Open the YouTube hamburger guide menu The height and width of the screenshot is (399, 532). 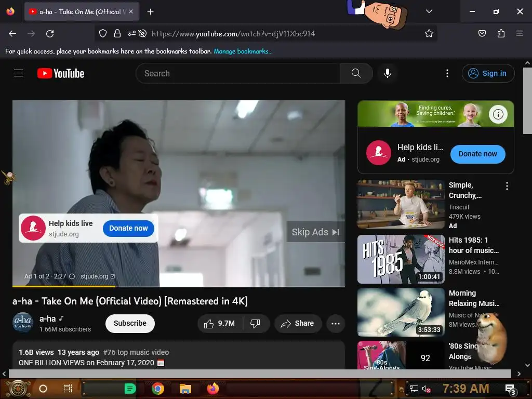(x=19, y=73)
